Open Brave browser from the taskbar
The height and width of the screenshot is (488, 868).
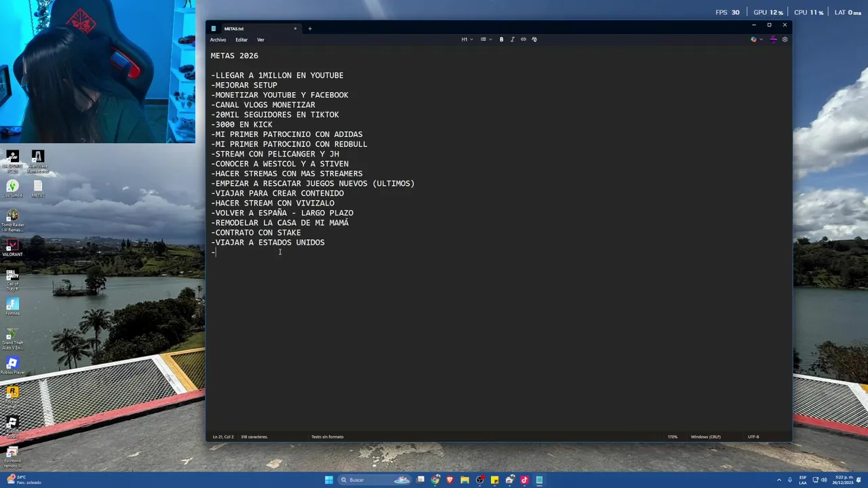tap(450, 480)
